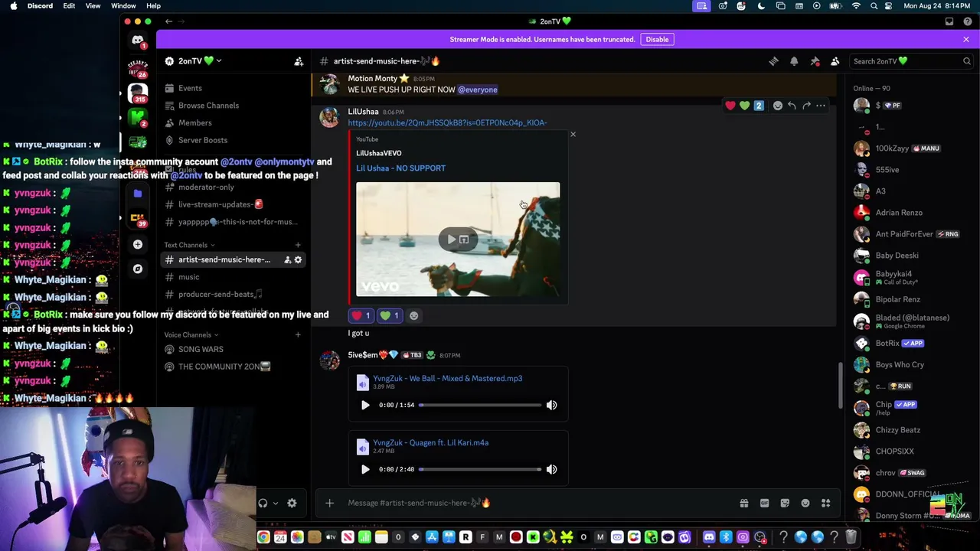This screenshot has height=551, width=980.
Task: Invite people using server header icon
Action: pyautogui.click(x=299, y=61)
